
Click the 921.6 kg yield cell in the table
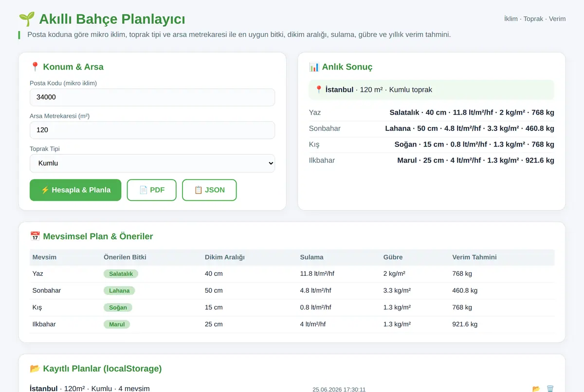(465, 324)
